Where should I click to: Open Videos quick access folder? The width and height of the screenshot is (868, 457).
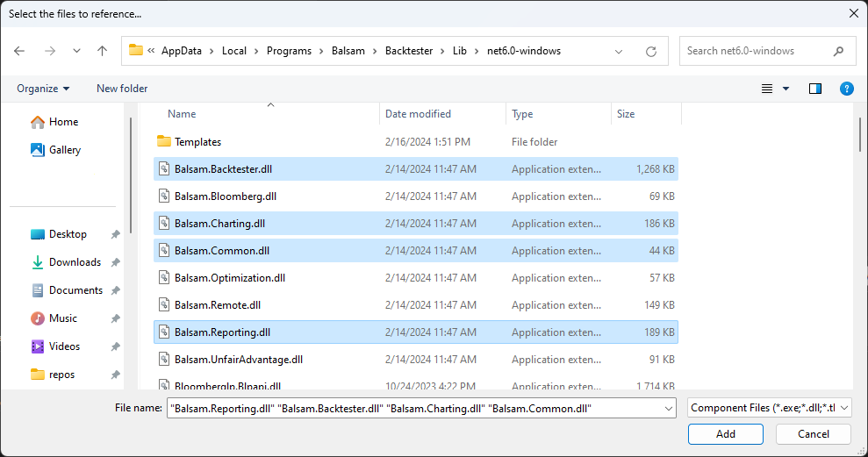point(56,346)
